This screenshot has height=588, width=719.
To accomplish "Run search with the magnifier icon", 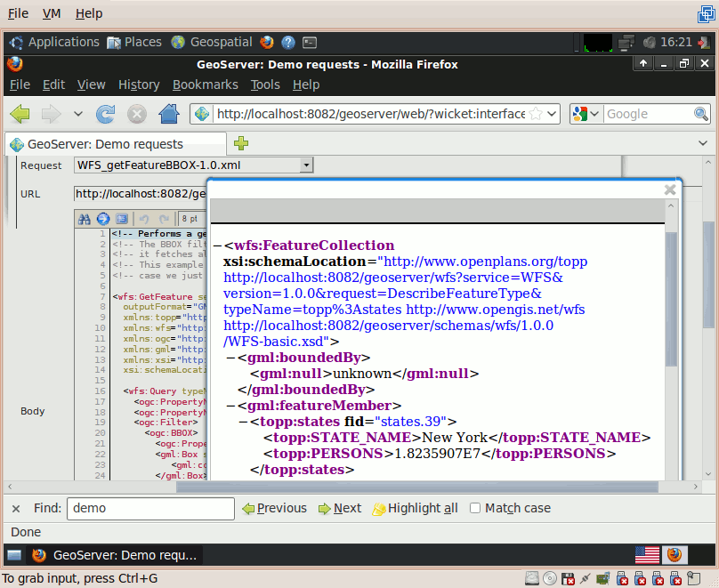I will click(x=700, y=114).
